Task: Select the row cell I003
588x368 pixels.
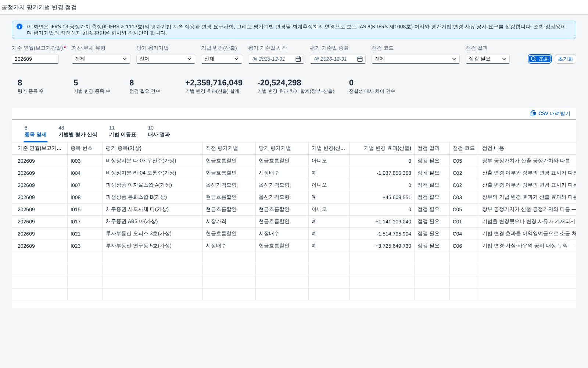Action: pyautogui.click(x=85, y=161)
